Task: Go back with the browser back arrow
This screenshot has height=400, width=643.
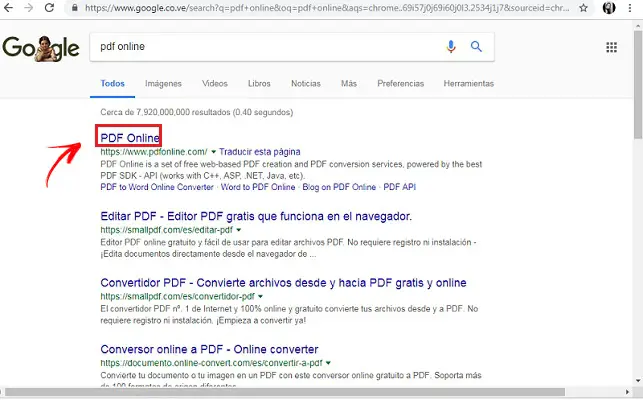Action: [x=8, y=7]
